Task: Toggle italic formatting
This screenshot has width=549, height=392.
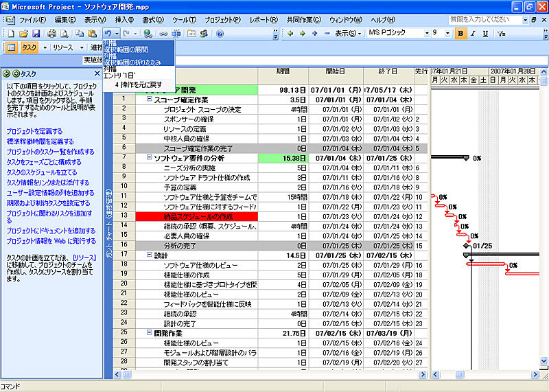Action: pyautogui.click(x=473, y=34)
